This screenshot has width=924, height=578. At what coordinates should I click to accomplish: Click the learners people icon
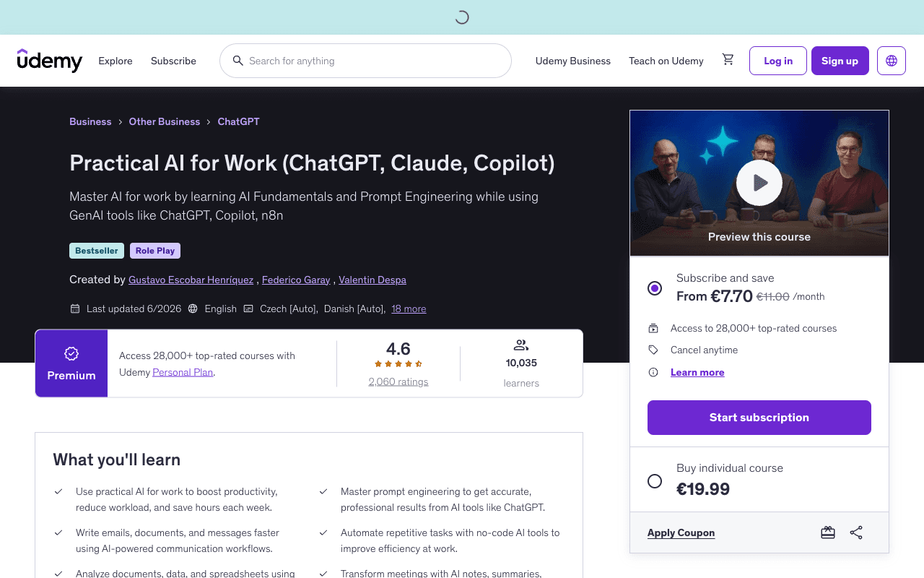521,345
